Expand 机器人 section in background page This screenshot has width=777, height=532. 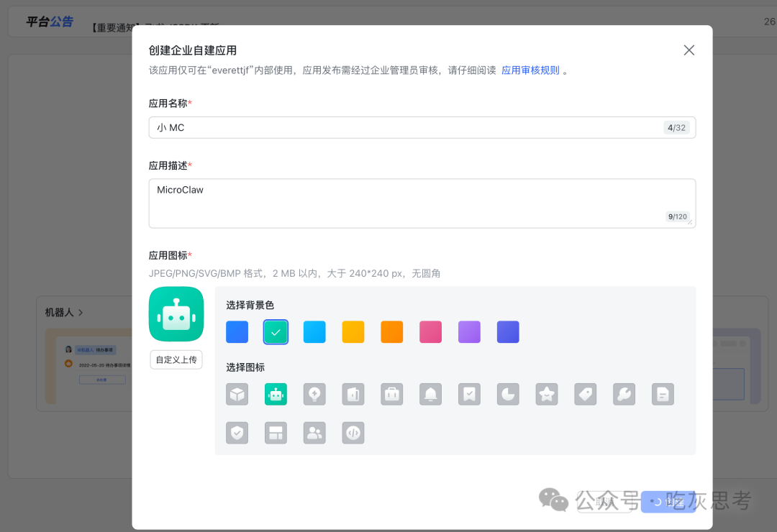[64, 313]
